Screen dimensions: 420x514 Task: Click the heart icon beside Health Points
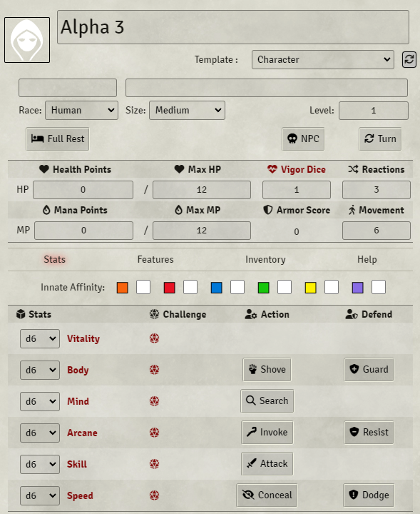[44, 169]
